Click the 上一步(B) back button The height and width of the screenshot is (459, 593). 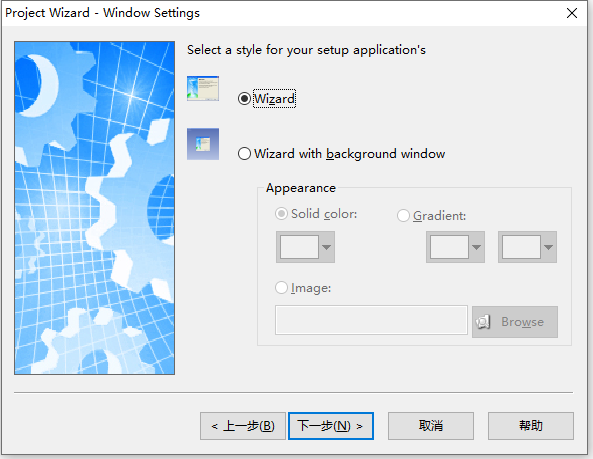pyautogui.click(x=243, y=426)
